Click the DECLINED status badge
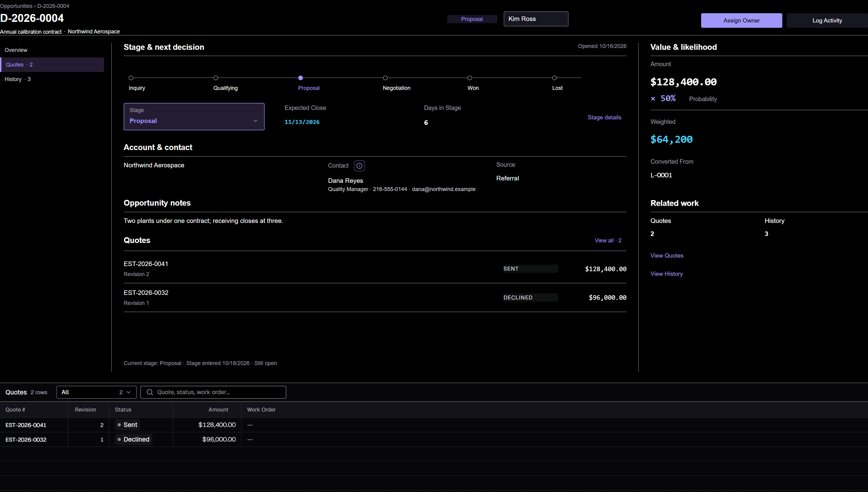The width and height of the screenshot is (868, 492). click(x=530, y=297)
